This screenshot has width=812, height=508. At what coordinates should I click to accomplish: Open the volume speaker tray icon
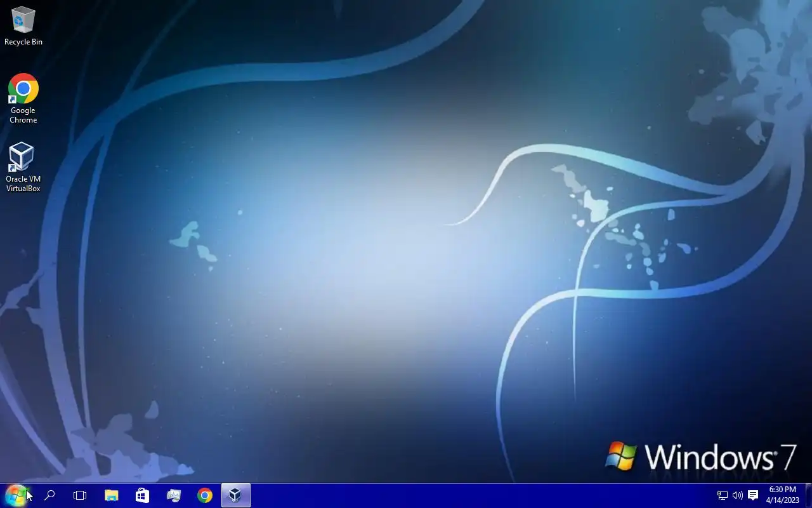[737, 495]
